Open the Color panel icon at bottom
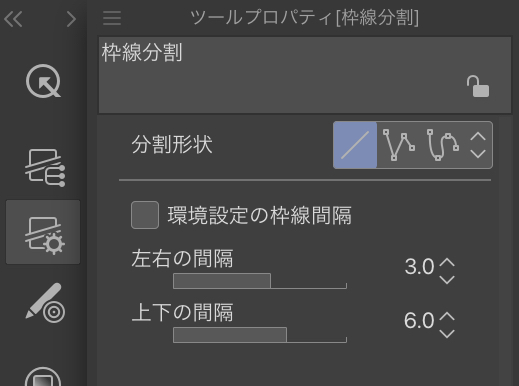The image size is (519, 386). (43, 377)
